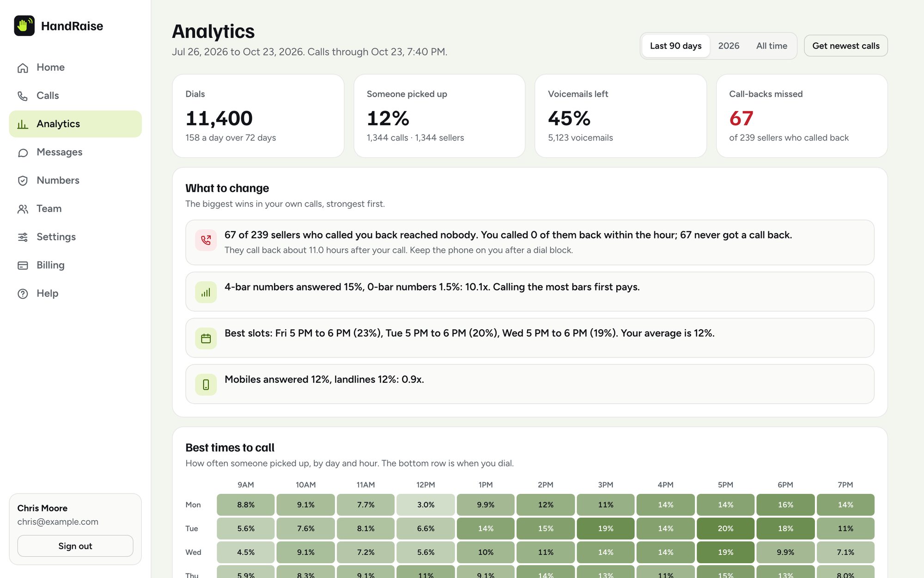Click Tuesday 6PM cell showing 18%
924x578 pixels.
tap(785, 529)
